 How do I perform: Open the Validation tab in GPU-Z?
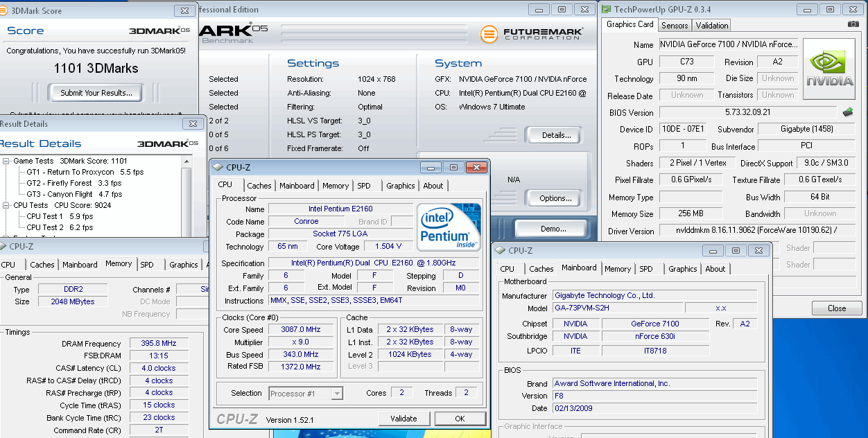[712, 26]
